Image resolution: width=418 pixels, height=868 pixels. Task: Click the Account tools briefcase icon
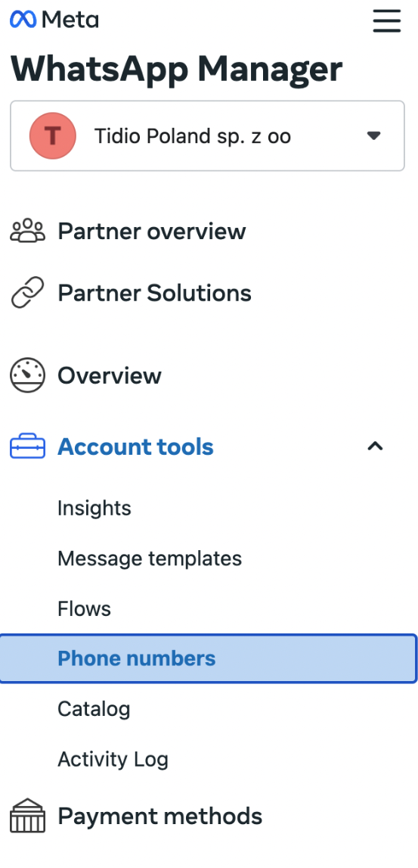point(28,446)
